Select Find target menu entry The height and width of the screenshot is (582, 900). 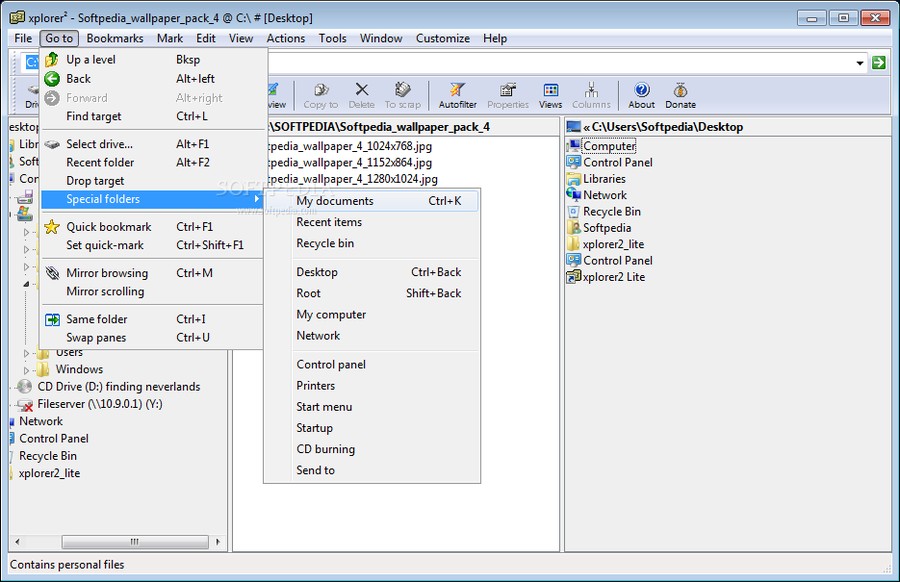pyautogui.click(x=152, y=117)
